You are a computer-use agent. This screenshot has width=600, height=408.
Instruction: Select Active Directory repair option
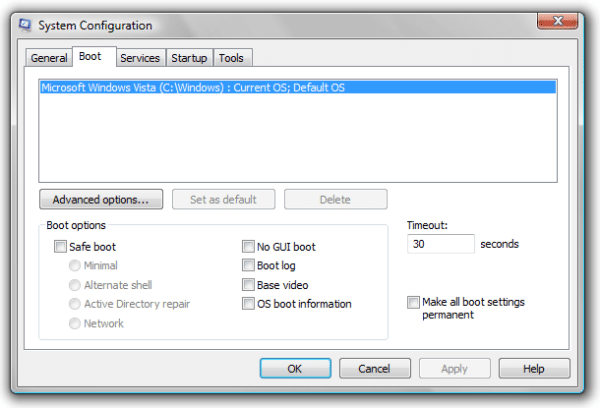coord(75,304)
